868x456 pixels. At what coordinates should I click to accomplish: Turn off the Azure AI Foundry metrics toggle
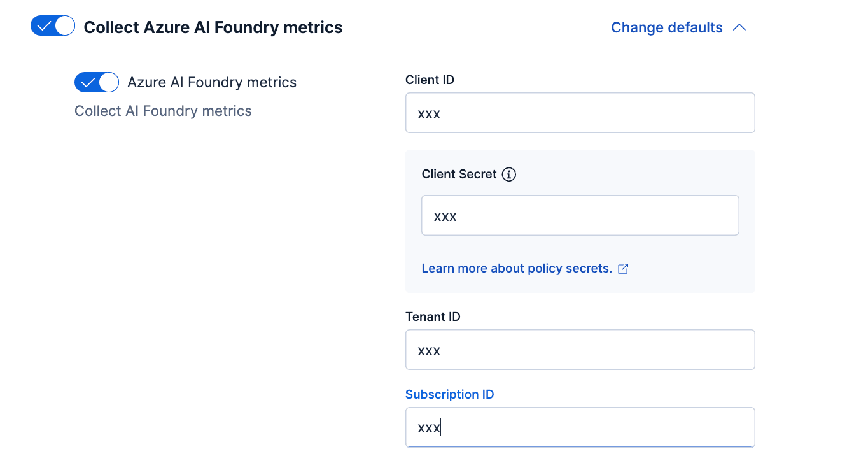pyautogui.click(x=96, y=82)
